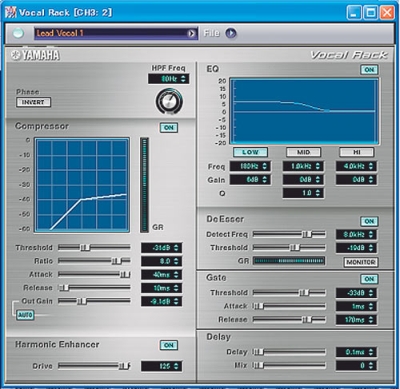Click the Delay Mix slider handle
The image size is (400, 389).
258,366
